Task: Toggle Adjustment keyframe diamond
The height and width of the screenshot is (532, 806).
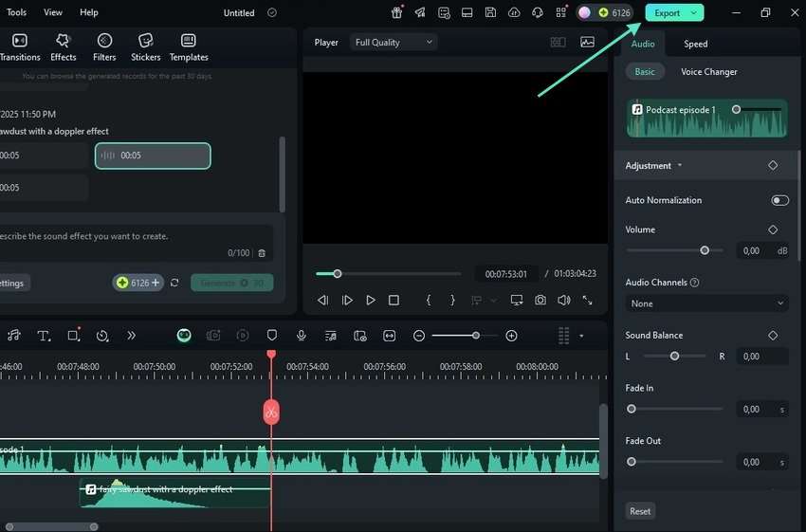Action: point(773,166)
